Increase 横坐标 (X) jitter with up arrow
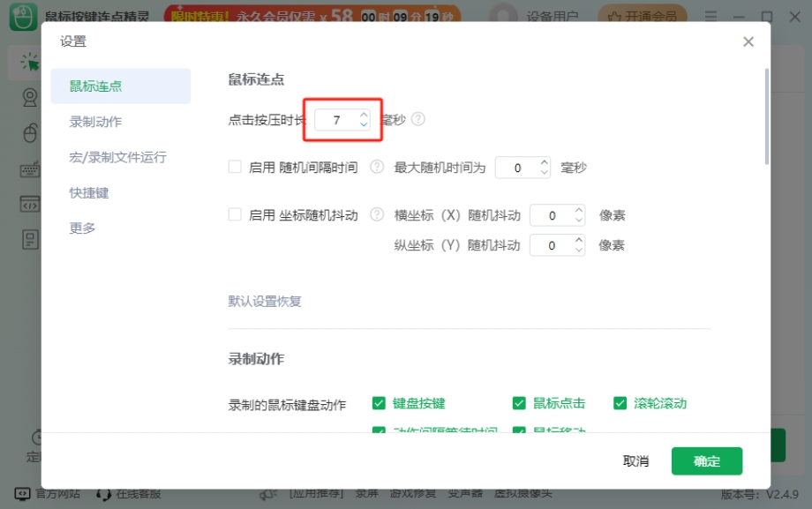 coord(579,210)
